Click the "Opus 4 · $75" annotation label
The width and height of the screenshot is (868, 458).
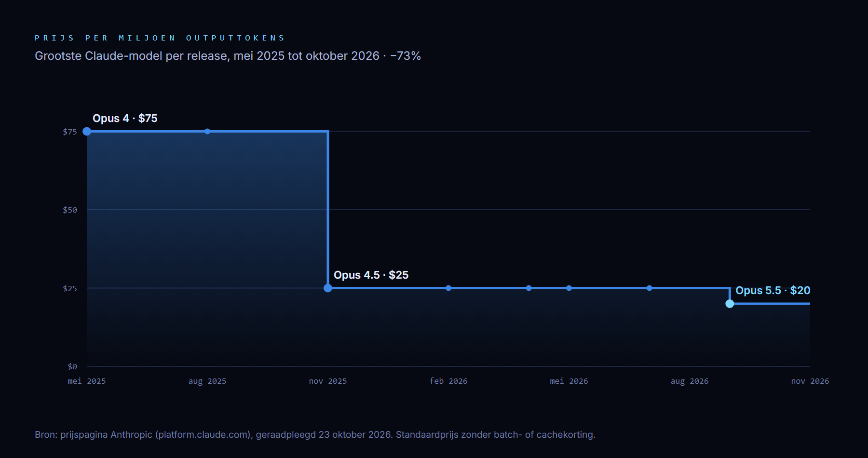[x=125, y=118]
